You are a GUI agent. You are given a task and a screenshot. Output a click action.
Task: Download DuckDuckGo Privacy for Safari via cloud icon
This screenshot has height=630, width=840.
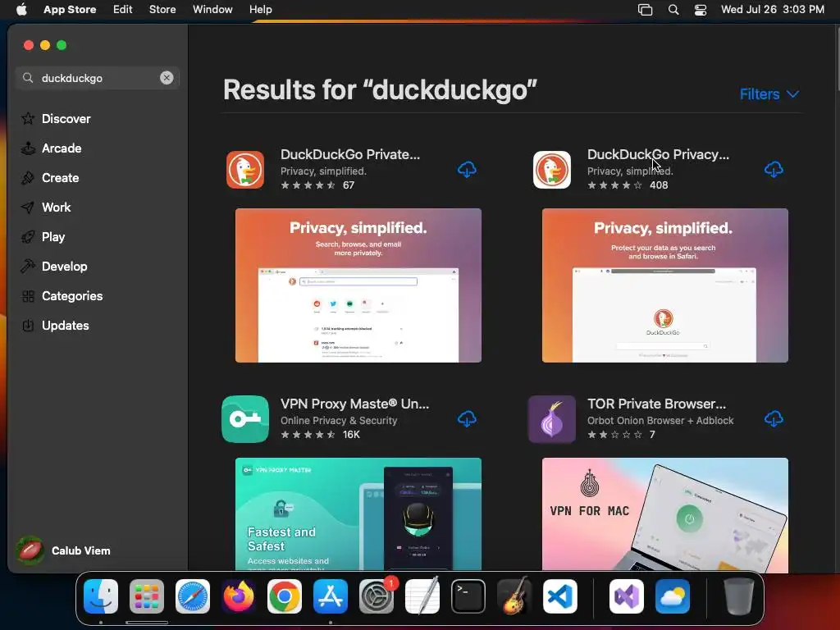tap(774, 170)
